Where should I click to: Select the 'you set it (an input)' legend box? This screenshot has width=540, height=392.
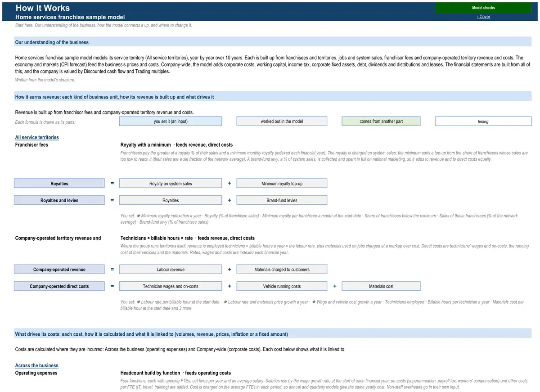point(171,121)
